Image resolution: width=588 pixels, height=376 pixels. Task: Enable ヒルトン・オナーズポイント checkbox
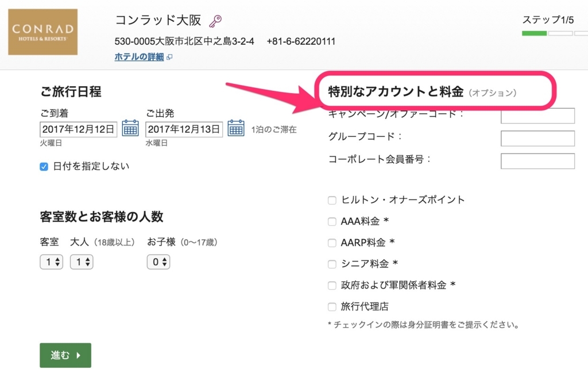(x=332, y=200)
